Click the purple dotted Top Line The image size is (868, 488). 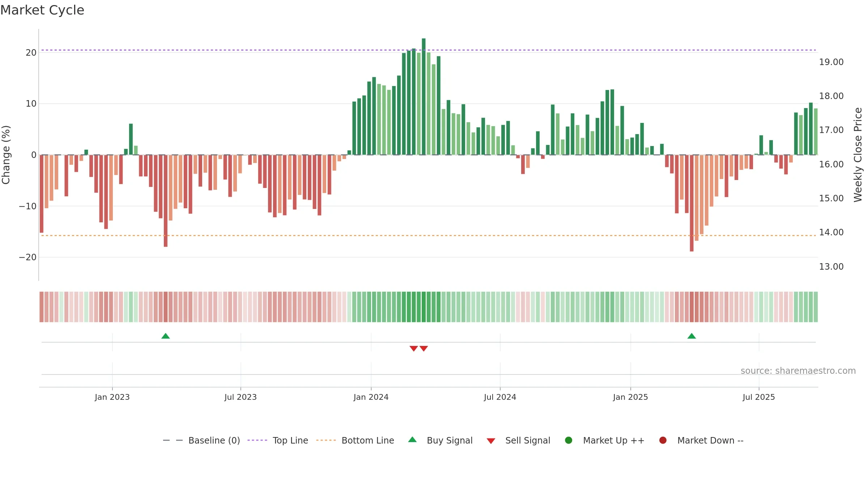pos(429,50)
